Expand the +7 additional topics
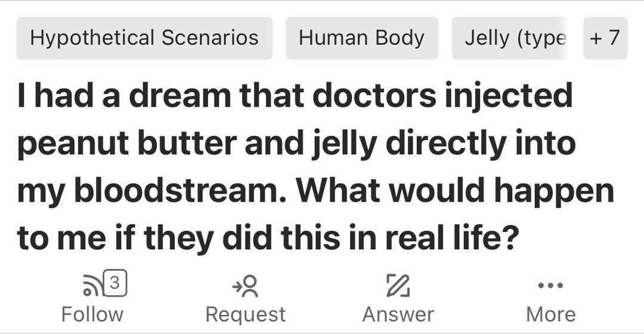The width and height of the screenshot is (644, 334). coord(605,38)
